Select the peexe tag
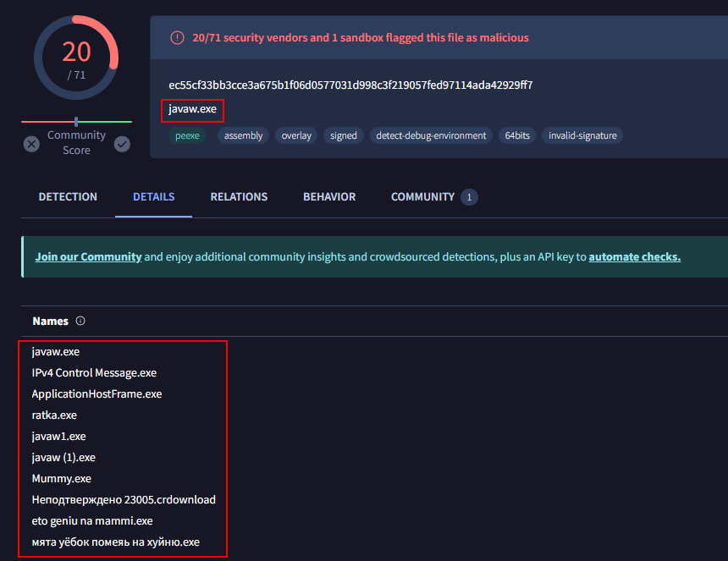The width and height of the screenshot is (728, 561). [187, 135]
